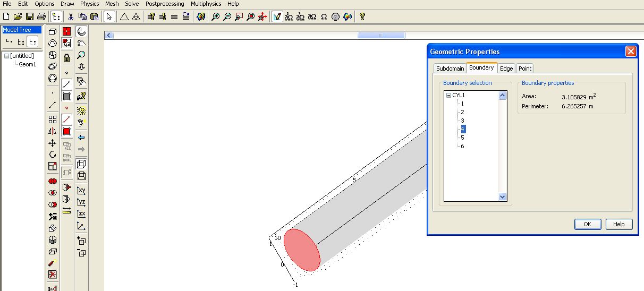Image resolution: width=644 pixels, height=291 pixels.
Task: Collapse the CYL1 node in boundary list
Action: (x=448, y=96)
